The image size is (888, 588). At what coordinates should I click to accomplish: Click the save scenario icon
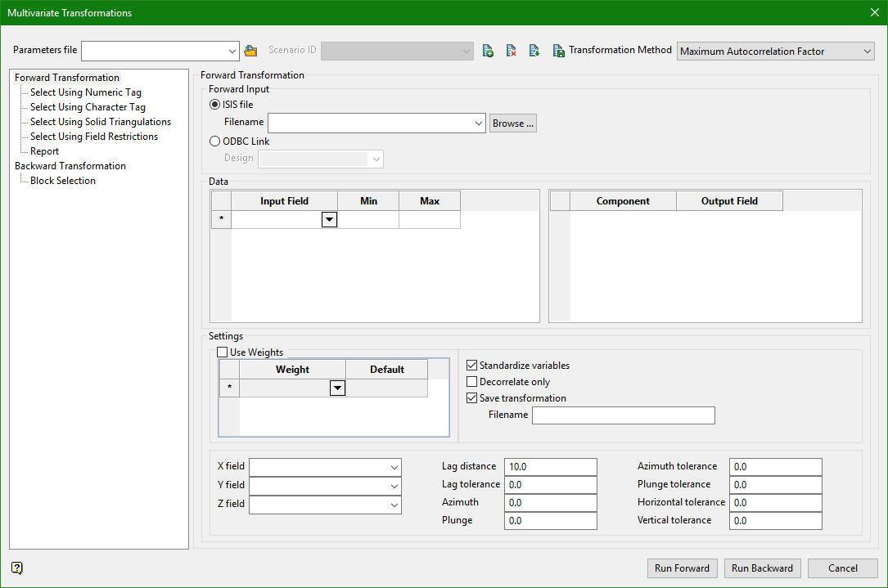tap(558, 51)
